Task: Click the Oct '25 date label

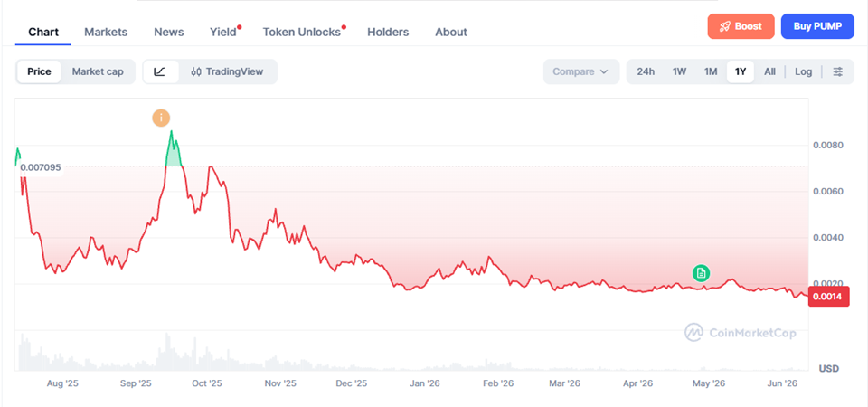Action: pyautogui.click(x=206, y=383)
